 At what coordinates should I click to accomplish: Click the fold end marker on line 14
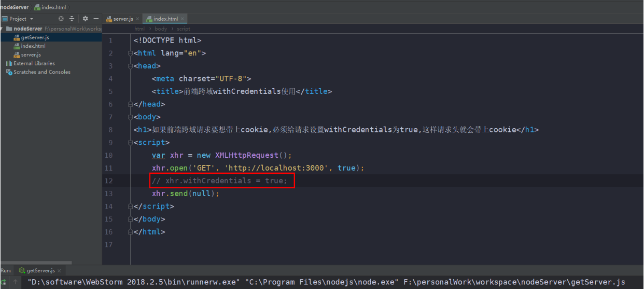click(130, 206)
